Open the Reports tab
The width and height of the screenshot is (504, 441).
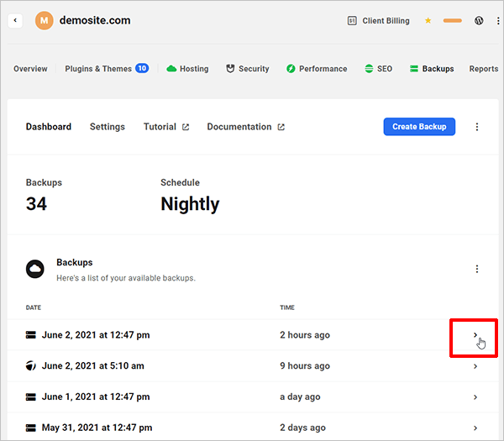pos(484,69)
